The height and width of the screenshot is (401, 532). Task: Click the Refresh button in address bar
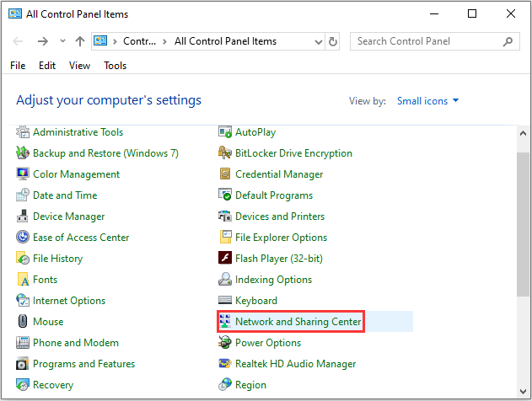click(333, 41)
